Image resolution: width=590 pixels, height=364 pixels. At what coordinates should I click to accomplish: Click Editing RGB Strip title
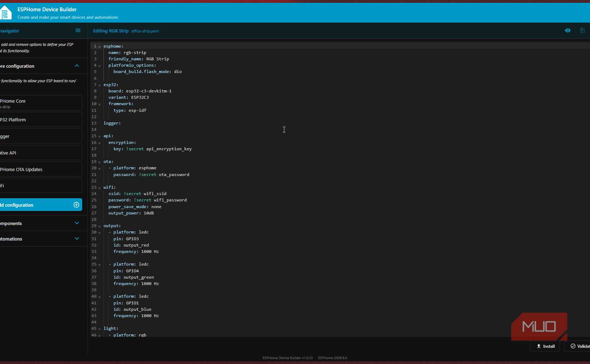pyautogui.click(x=111, y=31)
